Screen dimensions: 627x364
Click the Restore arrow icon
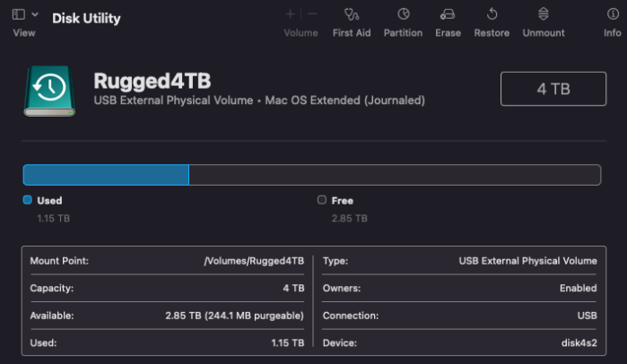[492, 14]
